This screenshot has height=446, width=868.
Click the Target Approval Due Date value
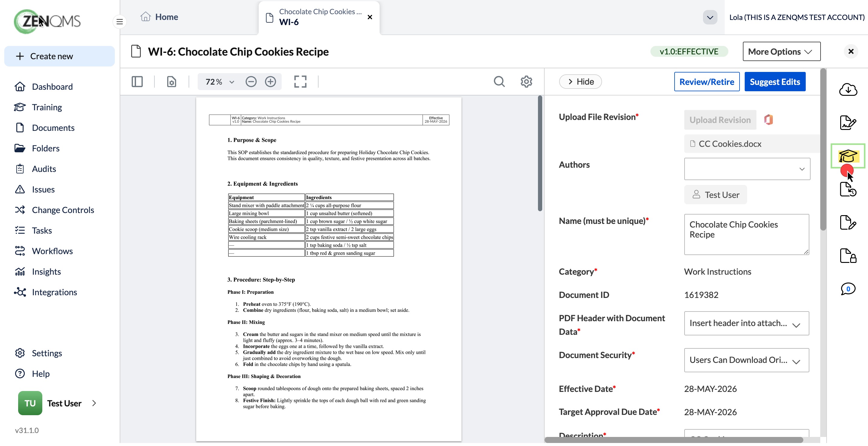[x=710, y=412]
